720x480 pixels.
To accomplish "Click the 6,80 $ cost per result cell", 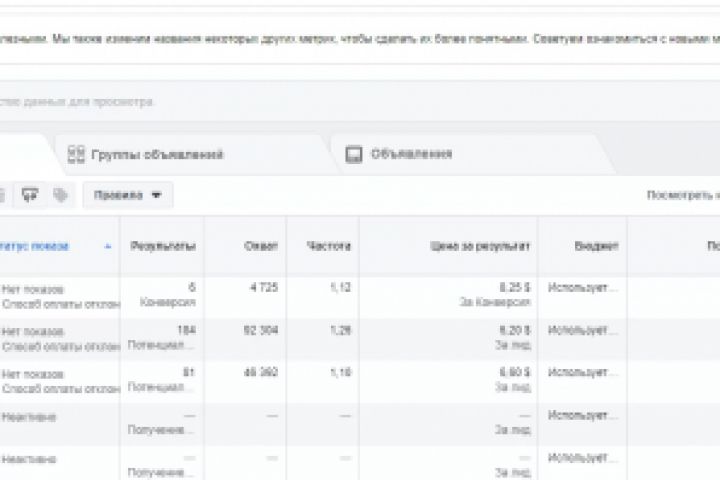I will [514, 372].
